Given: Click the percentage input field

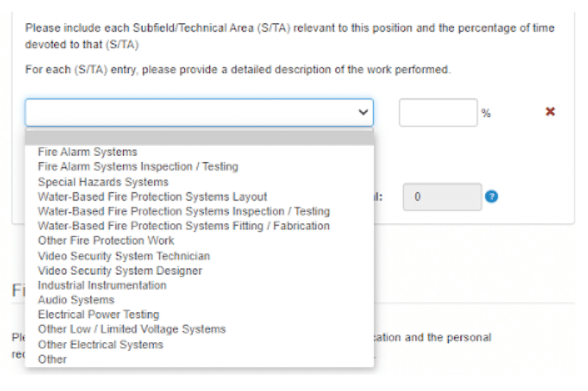Looking at the screenshot, I should [438, 113].
